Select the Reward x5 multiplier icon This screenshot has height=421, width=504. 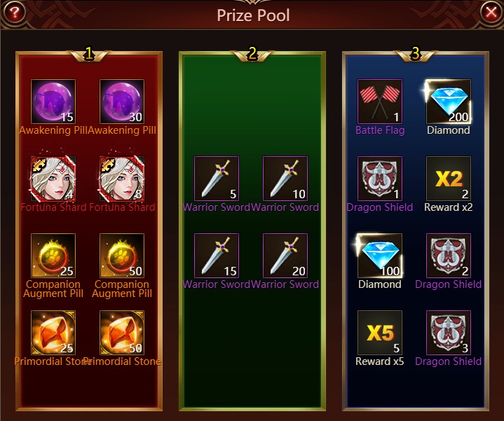coord(380,333)
